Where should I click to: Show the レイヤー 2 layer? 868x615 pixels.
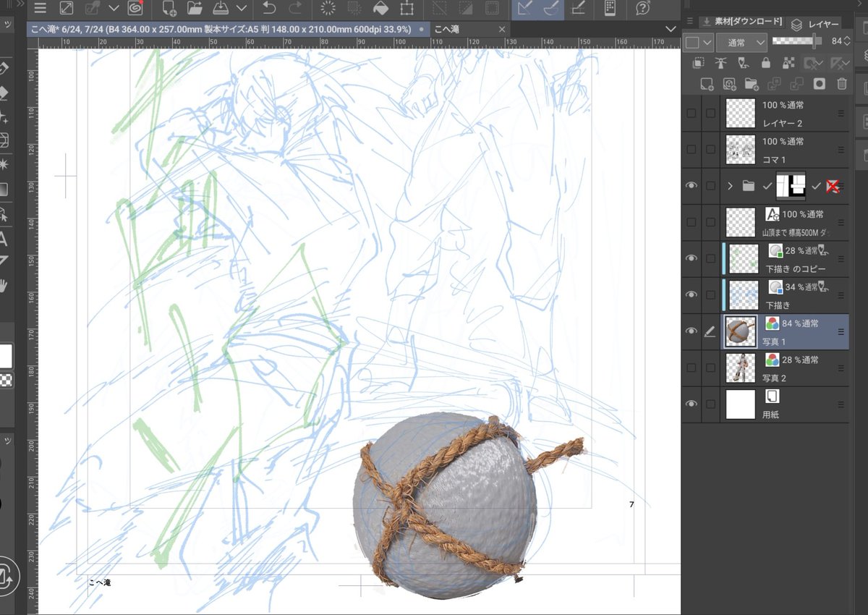coord(692,114)
